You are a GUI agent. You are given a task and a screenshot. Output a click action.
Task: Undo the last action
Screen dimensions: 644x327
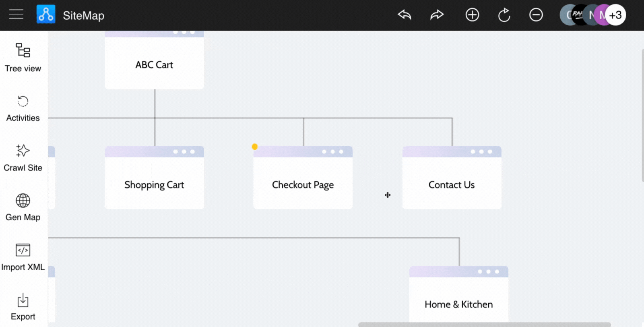[x=405, y=15]
